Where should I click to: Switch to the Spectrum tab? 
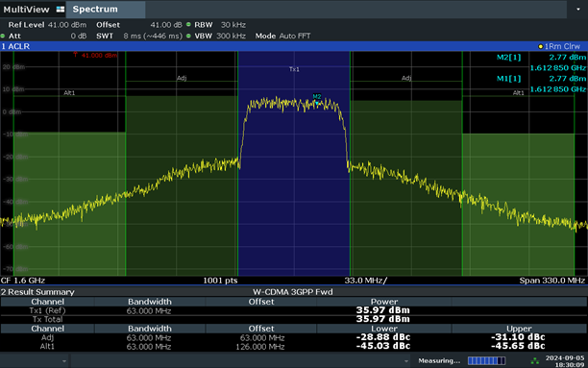106,10
